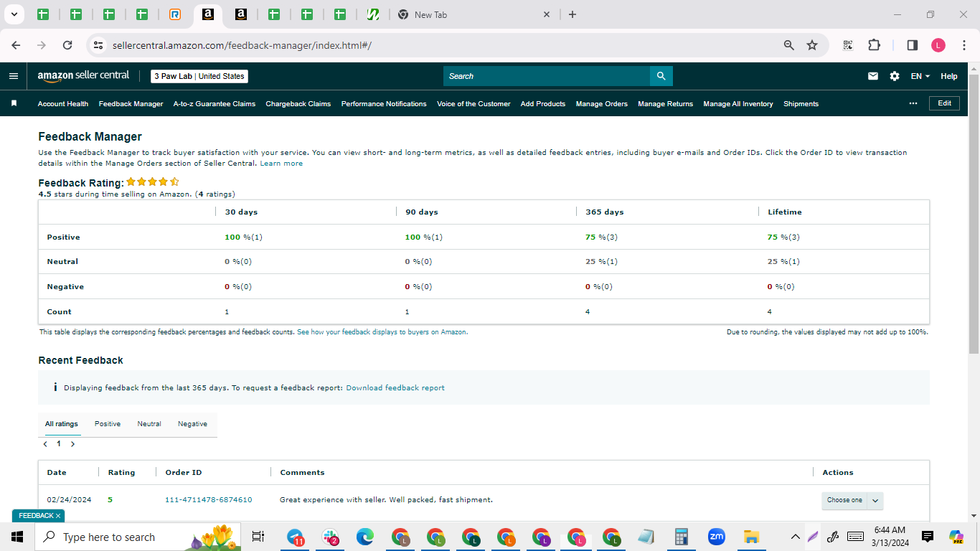Click Download feedback report link

pyautogui.click(x=395, y=387)
